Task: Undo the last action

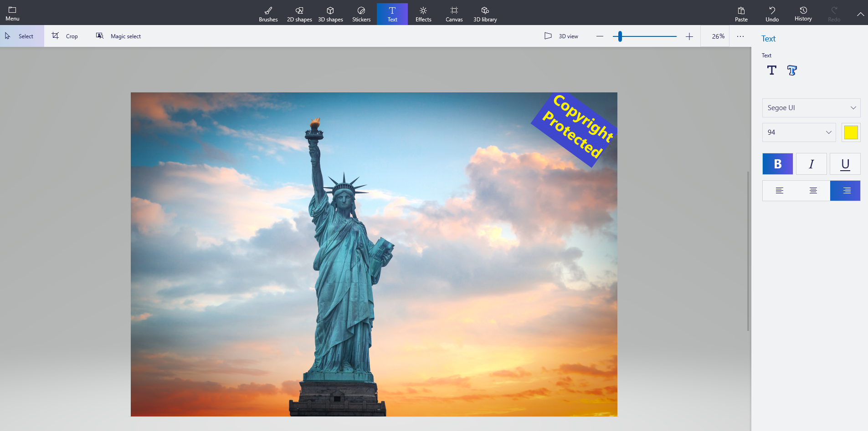Action: tap(772, 14)
